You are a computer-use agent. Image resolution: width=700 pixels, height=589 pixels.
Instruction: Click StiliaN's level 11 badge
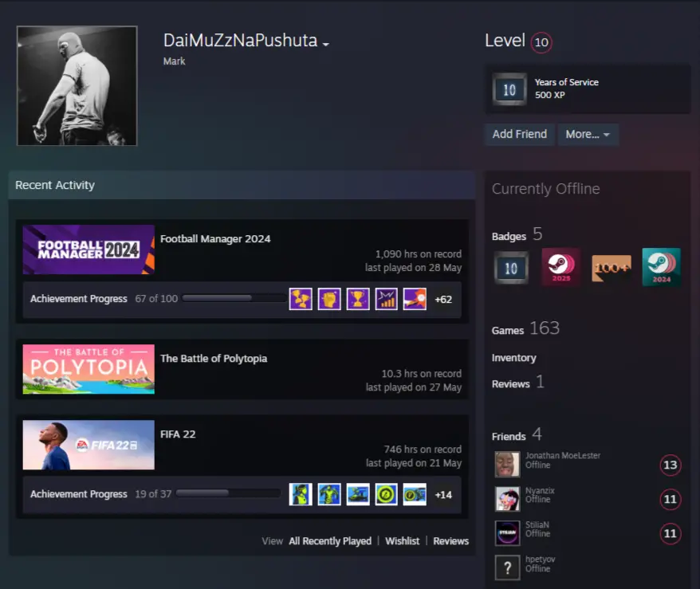coord(670,533)
